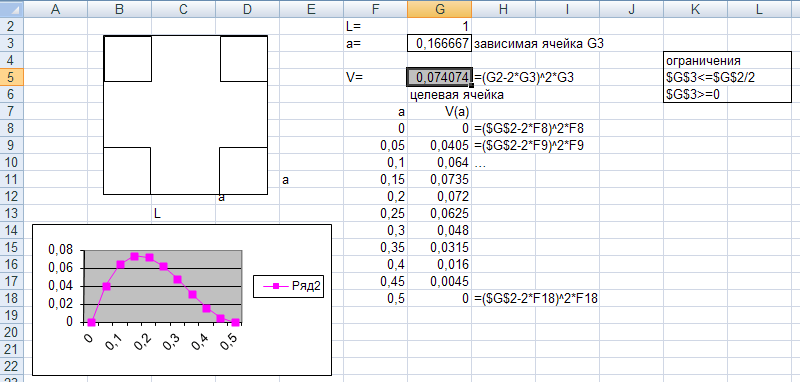This screenshot has width=800, height=382.
Task: Select the top-left corner square of the drawing
Action: click(128, 59)
